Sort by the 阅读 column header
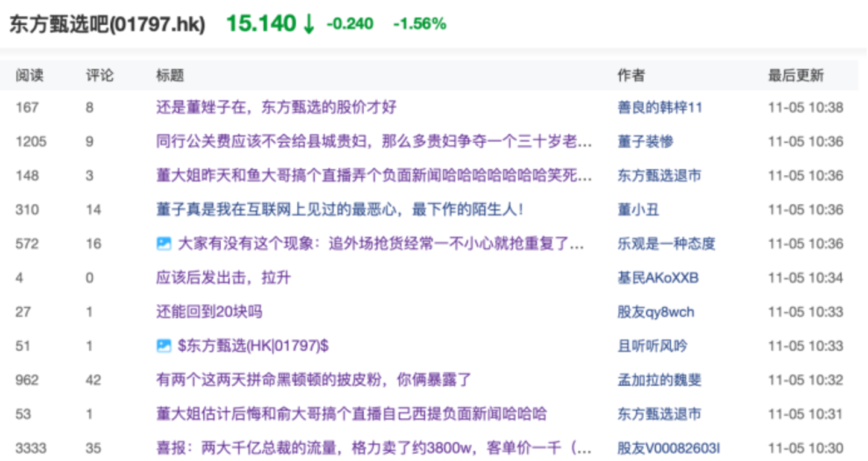 (30, 75)
